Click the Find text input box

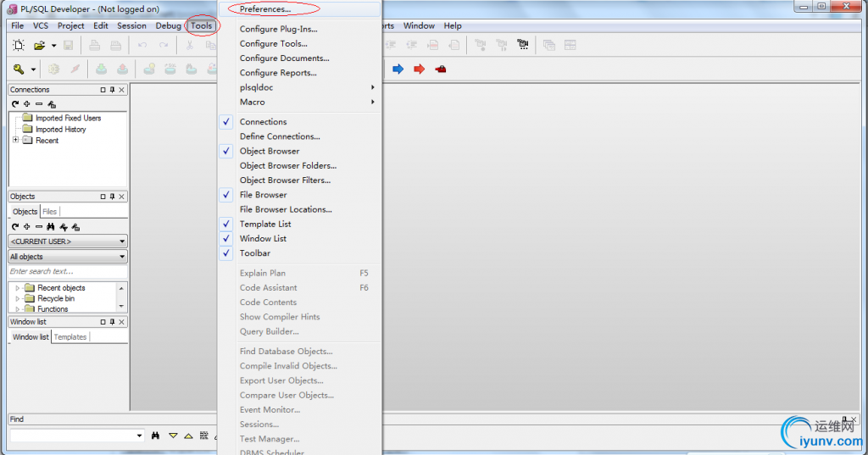[73, 436]
